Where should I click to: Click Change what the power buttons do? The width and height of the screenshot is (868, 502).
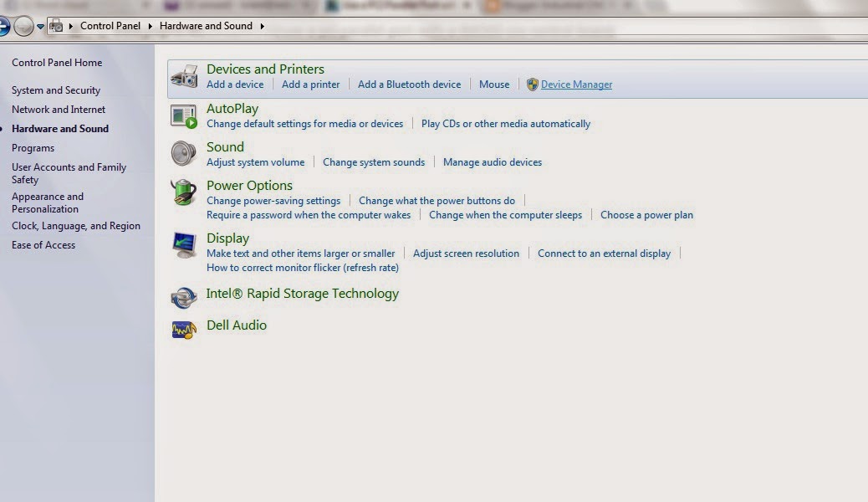[x=437, y=201]
